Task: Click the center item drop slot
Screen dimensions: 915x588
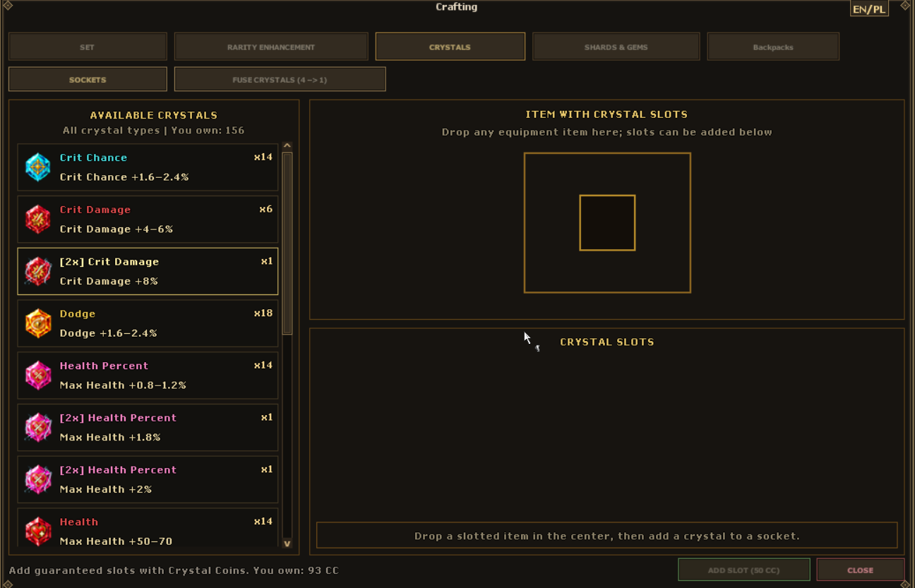Action: [607, 223]
